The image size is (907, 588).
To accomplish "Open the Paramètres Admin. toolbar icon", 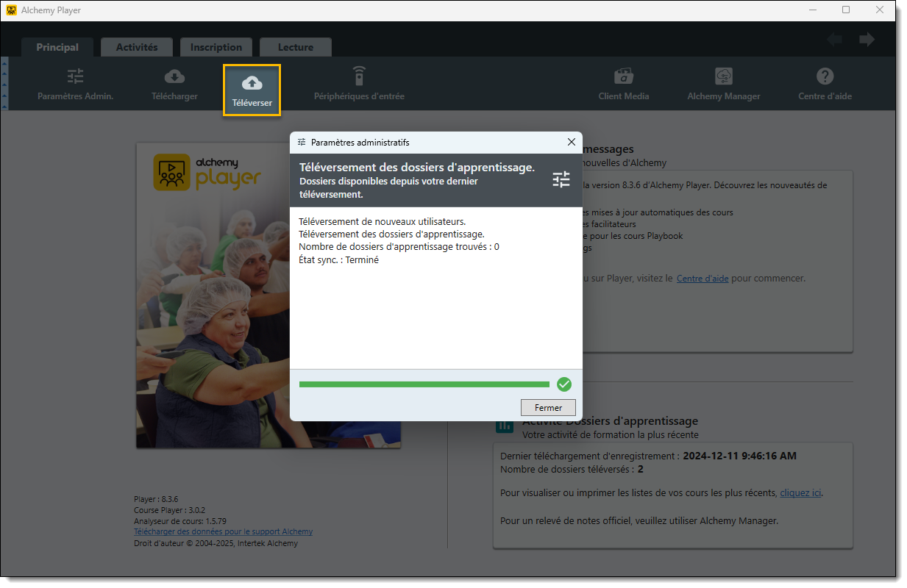I will point(76,76).
